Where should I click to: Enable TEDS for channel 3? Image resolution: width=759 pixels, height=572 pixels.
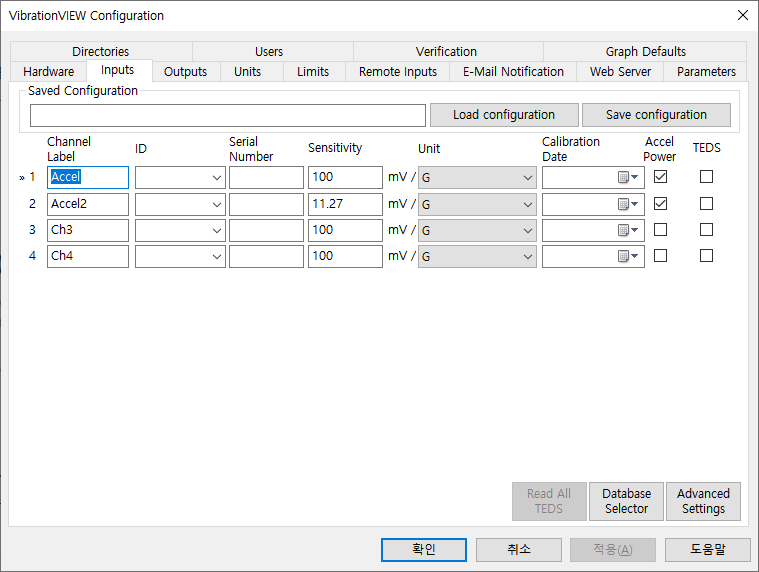[x=706, y=229]
